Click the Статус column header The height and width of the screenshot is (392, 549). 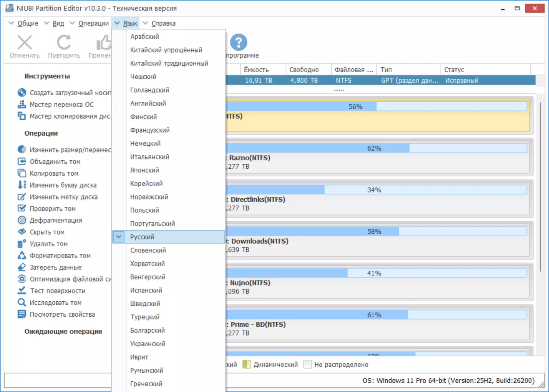454,70
